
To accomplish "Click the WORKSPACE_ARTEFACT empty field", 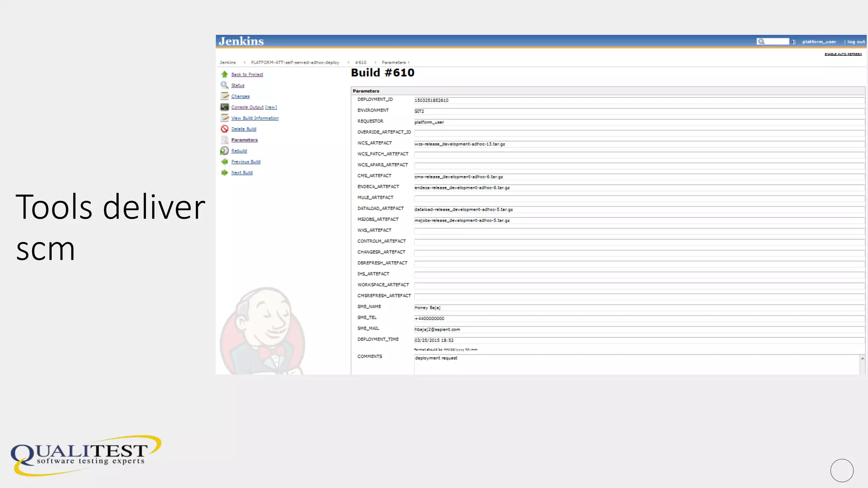I will pos(639,286).
